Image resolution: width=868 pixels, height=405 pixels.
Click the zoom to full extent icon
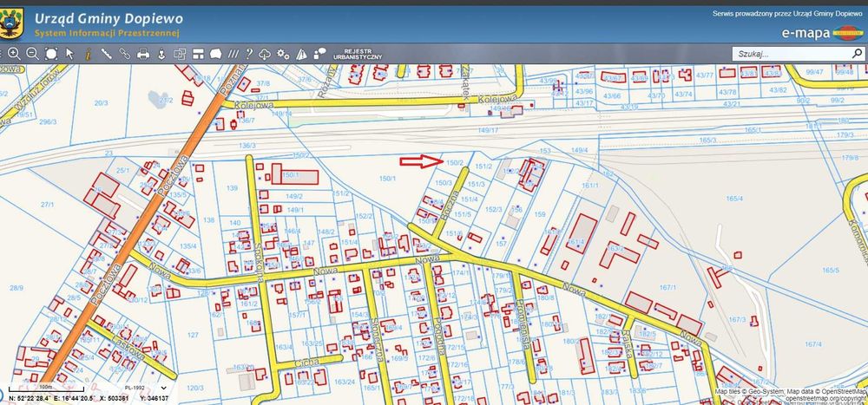(x=51, y=54)
